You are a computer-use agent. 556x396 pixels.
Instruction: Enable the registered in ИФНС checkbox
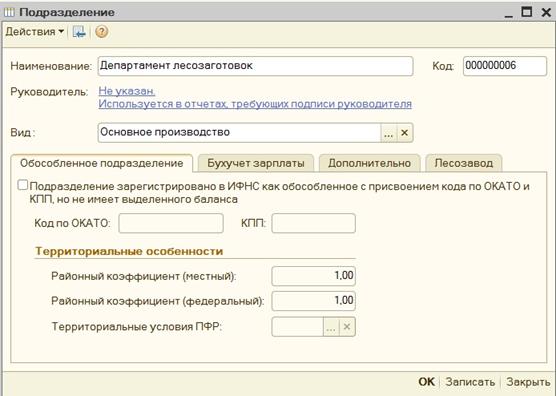coord(23,185)
